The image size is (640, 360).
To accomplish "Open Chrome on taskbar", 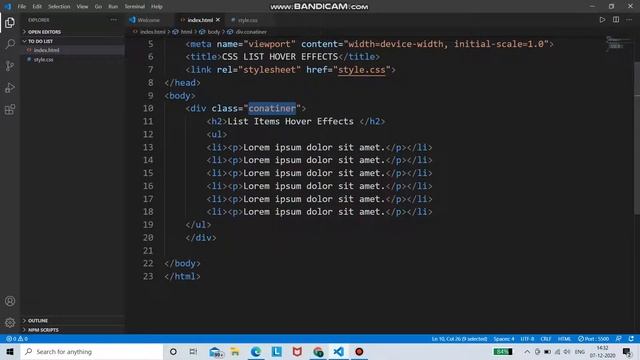I will 318,351.
